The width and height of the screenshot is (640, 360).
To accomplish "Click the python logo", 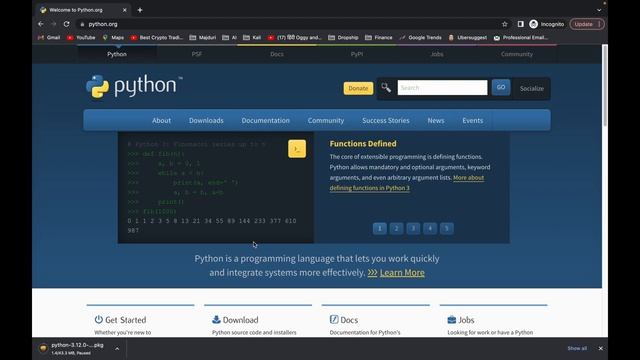I will click(134, 86).
